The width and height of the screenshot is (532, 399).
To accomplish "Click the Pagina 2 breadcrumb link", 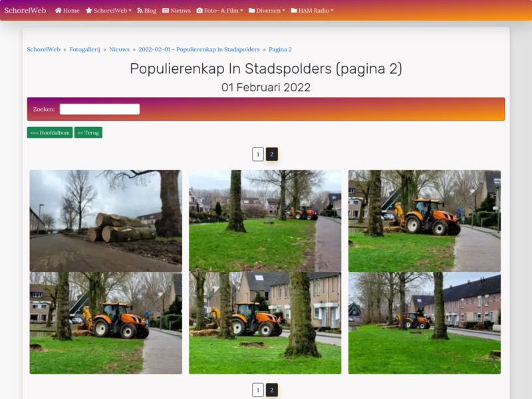I will click(x=280, y=49).
